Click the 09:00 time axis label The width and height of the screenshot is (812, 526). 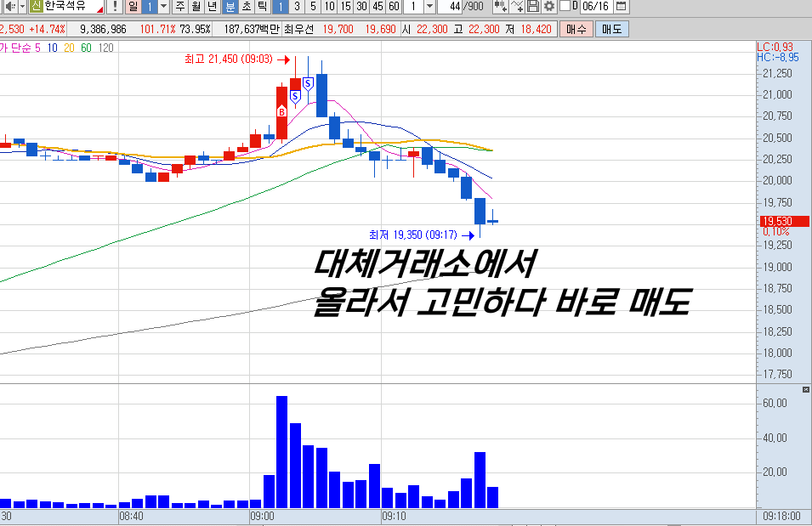pyautogui.click(x=262, y=517)
